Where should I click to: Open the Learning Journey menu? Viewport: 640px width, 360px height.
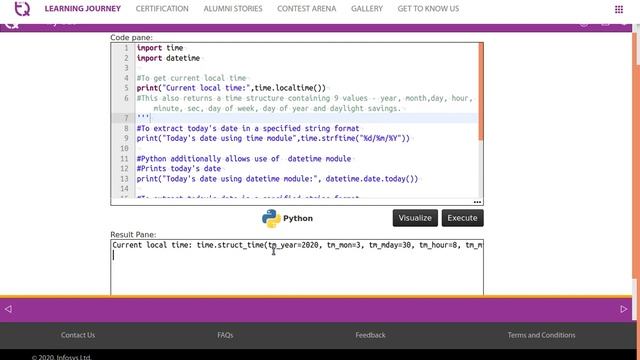[x=82, y=9]
